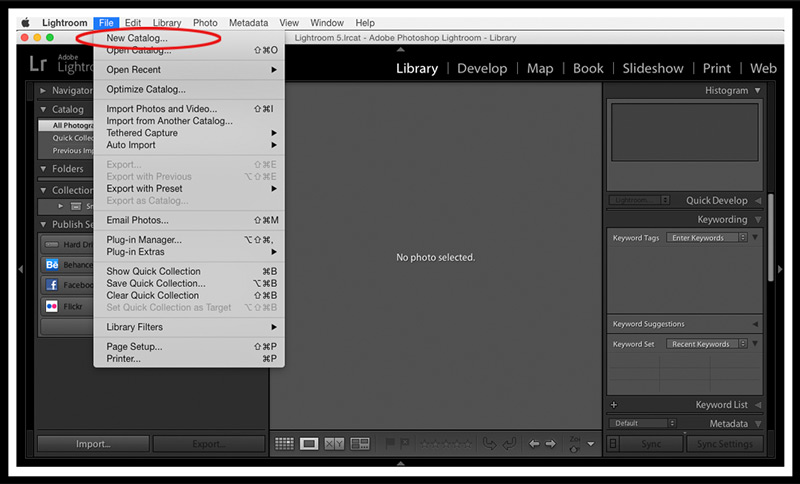Image resolution: width=800 pixels, height=484 pixels.
Task: Select next photo arrow
Action: pos(550,444)
